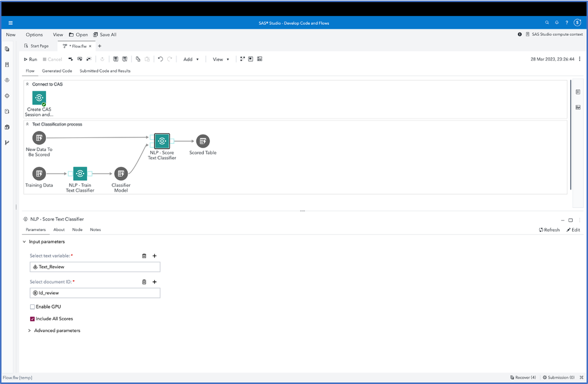Add a text variable with the plus icon
Screen dimensions: 588x384
(x=154, y=255)
